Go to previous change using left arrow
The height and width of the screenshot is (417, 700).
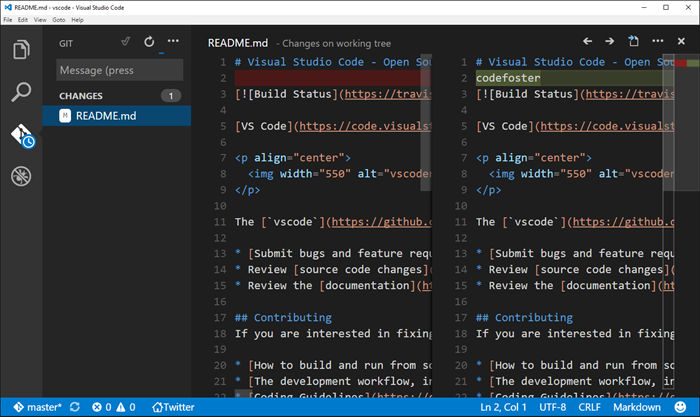coord(585,42)
